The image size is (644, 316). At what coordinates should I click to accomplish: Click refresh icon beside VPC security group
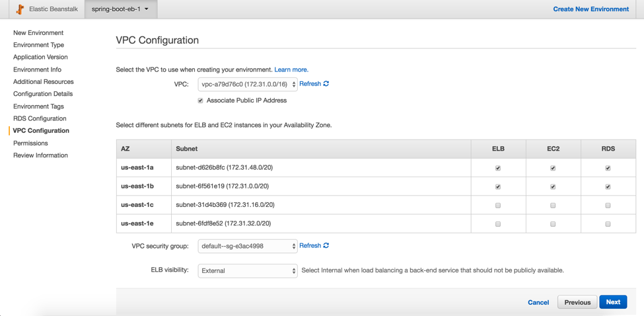click(x=326, y=246)
